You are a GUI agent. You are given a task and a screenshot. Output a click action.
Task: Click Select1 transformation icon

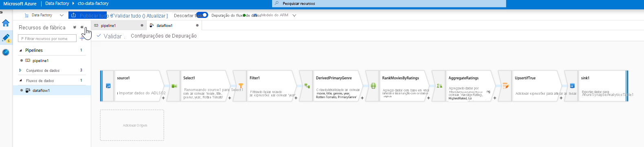coord(174,86)
